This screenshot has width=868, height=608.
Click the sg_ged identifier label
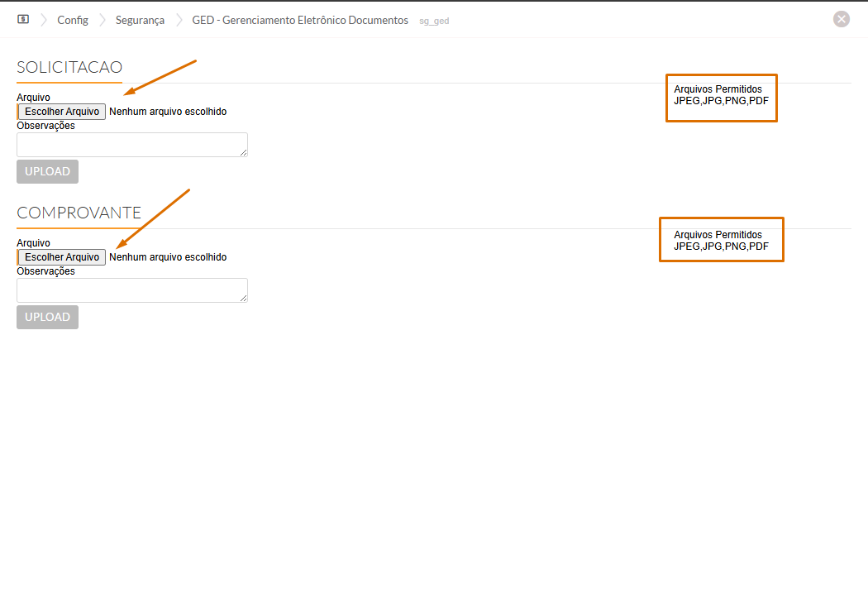coord(434,21)
